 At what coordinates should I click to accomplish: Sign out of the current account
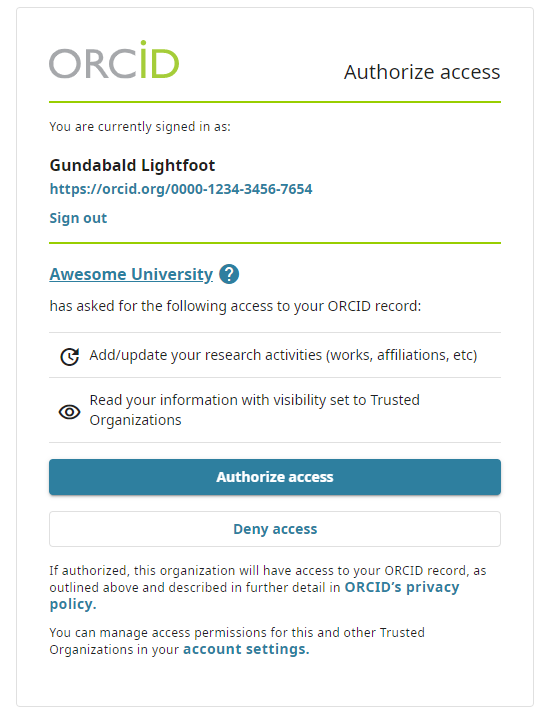pos(78,218)
